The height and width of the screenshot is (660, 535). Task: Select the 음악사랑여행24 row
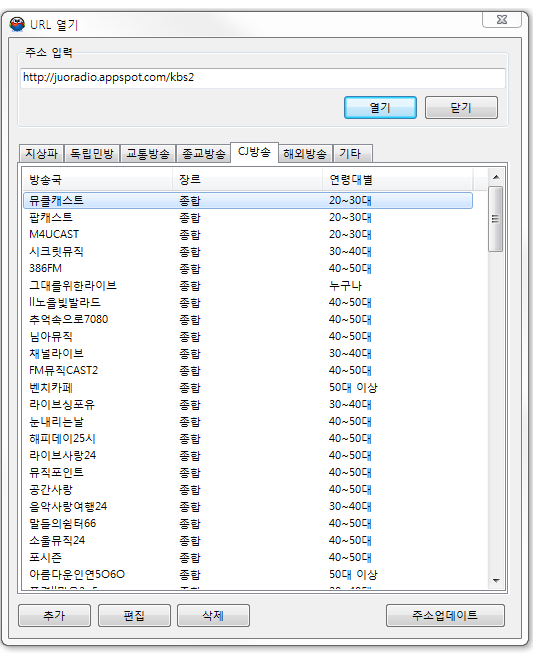(248, 506)
